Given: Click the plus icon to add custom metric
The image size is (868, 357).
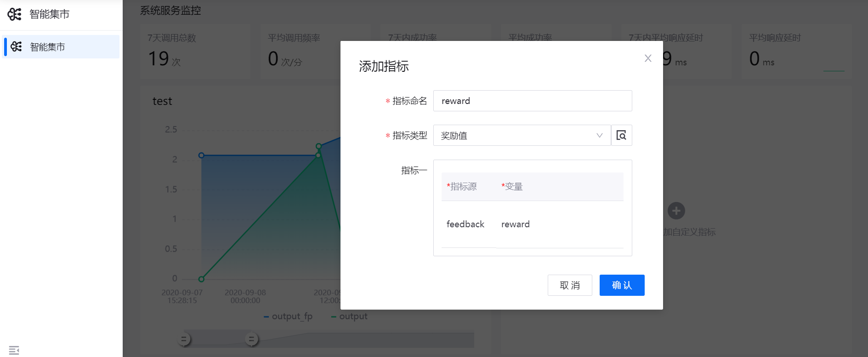Looking at the screenshot, I should [x=676, y=211].
